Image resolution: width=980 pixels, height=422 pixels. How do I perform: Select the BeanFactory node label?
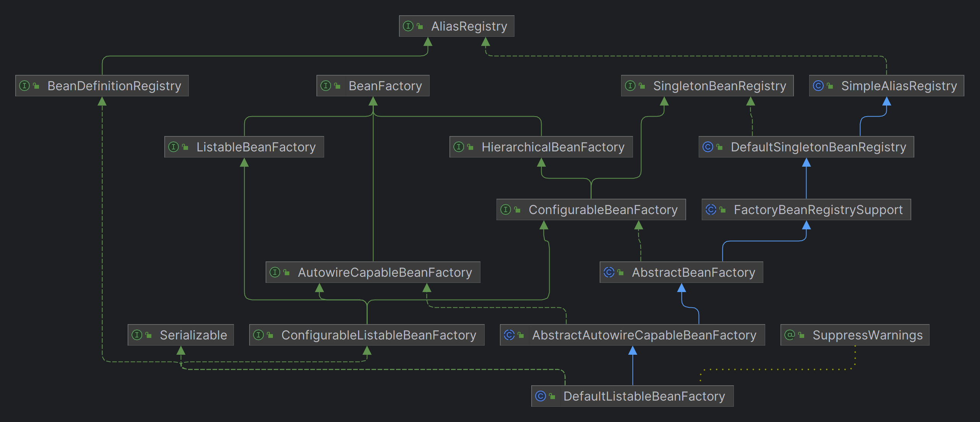pos(385,86)
